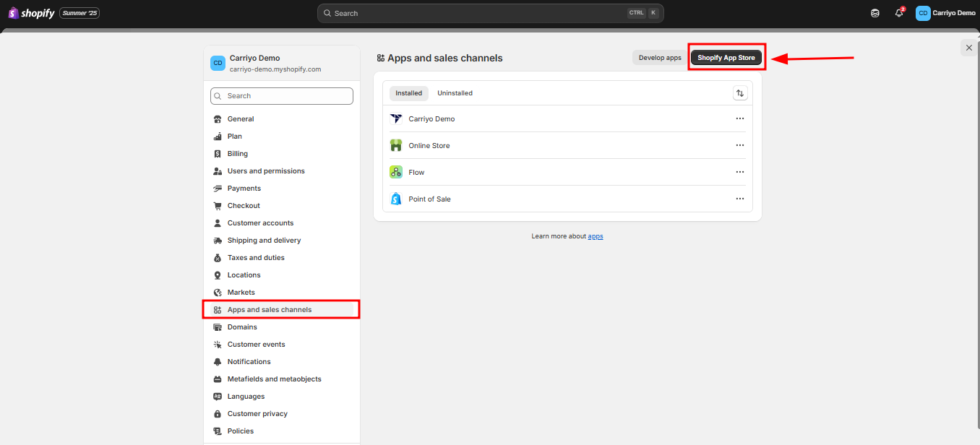Click the Metafields and metaobjects icon
This screenshot has width=980, height=445.
click(x=218, y=379)
